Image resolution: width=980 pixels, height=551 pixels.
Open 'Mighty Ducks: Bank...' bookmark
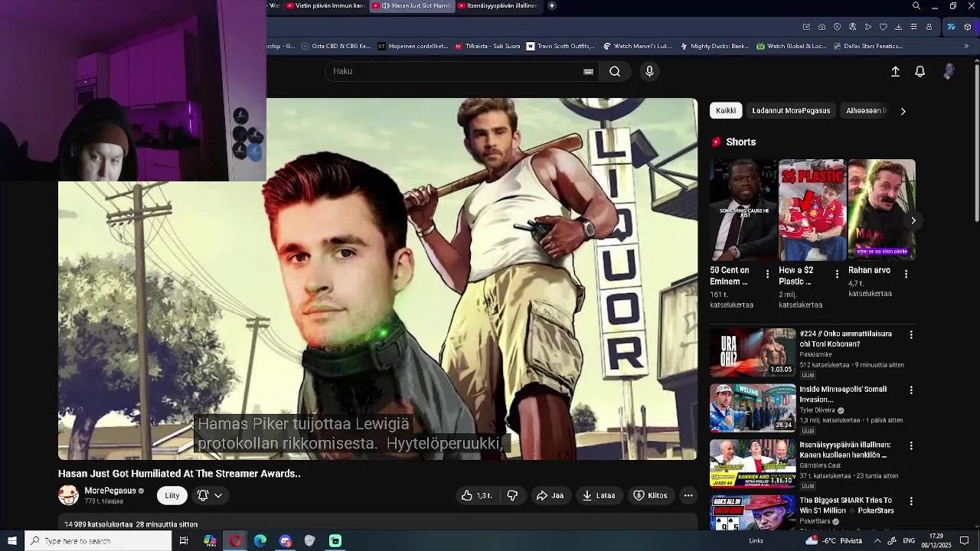tap(714, 46)
